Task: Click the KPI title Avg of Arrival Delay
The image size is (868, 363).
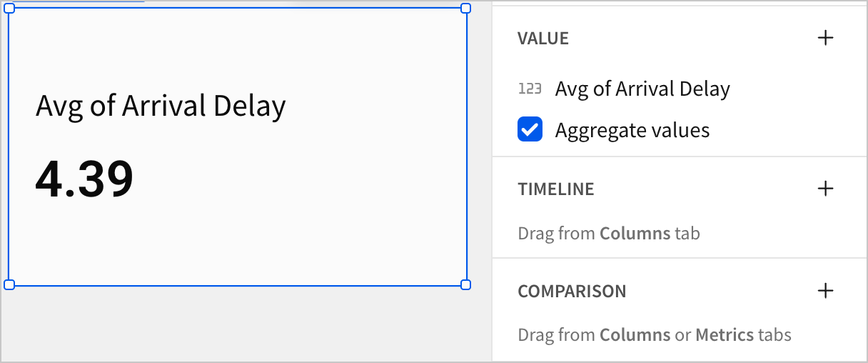Action: [161, 106]
